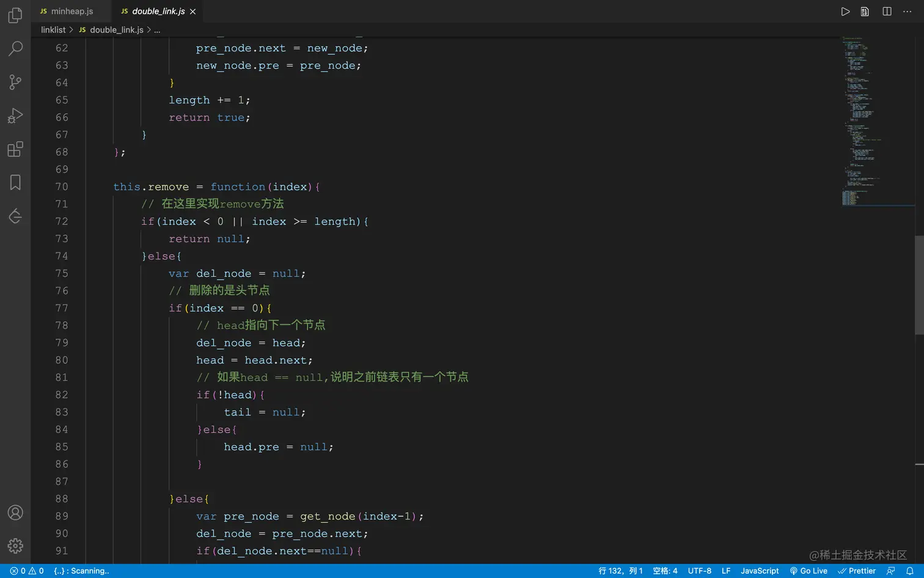This screenshot has width=924, height=578.
Task: Split the editor to the right
Action: [887, 12]
